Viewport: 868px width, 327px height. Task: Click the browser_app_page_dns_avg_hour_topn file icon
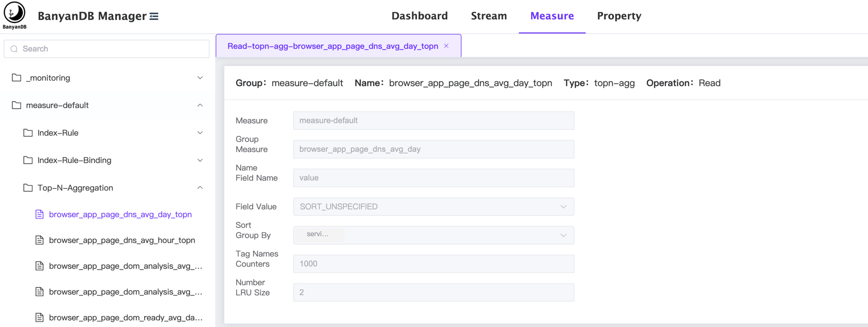point(40,240)
